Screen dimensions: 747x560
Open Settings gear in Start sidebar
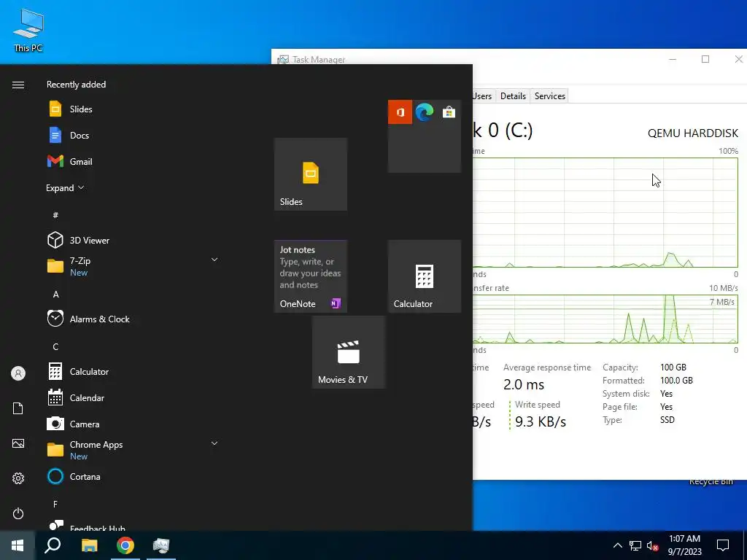click(18, 478)
